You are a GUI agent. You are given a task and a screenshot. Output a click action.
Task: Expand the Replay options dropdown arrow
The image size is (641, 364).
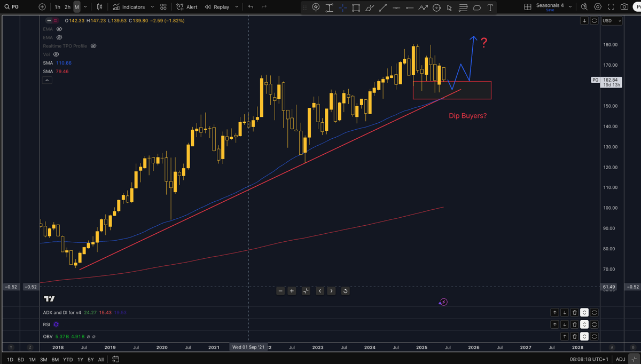tap(237, 7)
